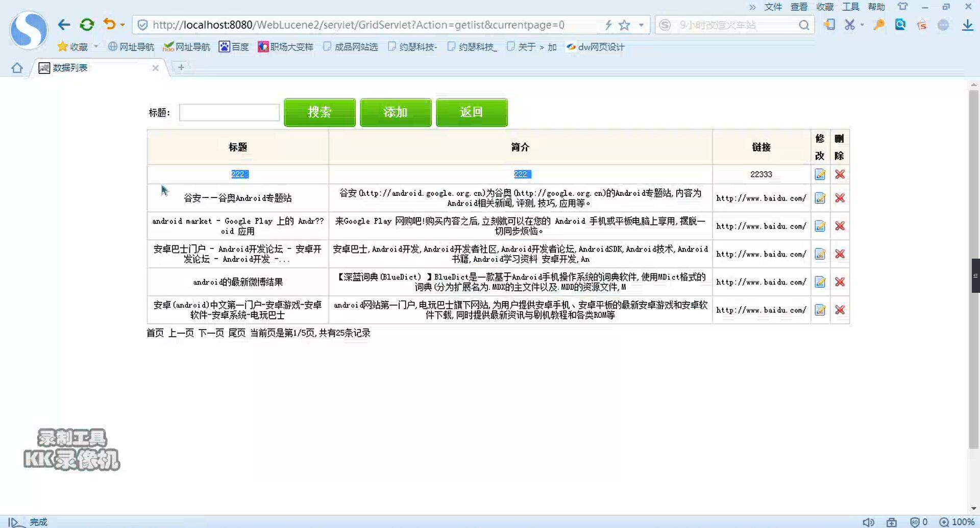Close the 数据列表 tab
The width and height of the screenshot is (980, 528).
(155, 68)
